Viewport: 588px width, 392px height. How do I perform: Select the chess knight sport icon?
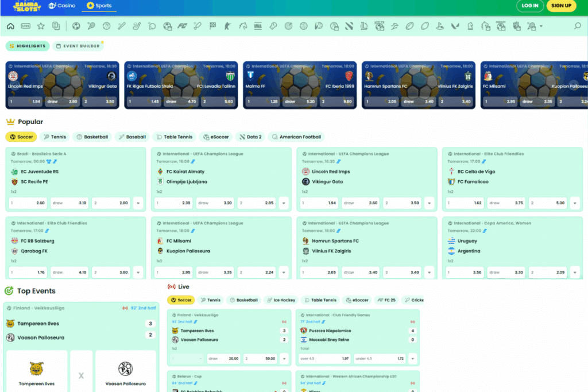[x=470, y=26]
